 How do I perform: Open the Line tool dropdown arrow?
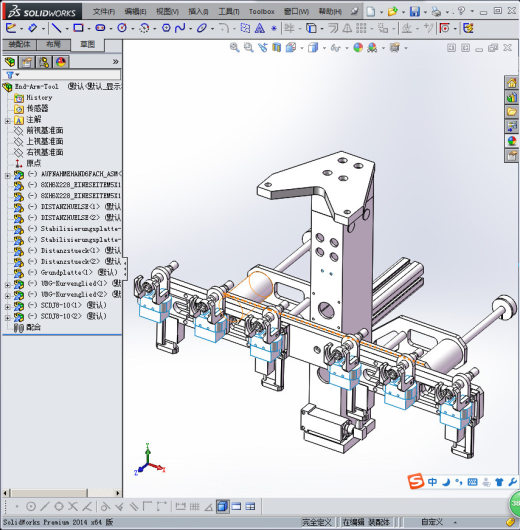point(67,28)
